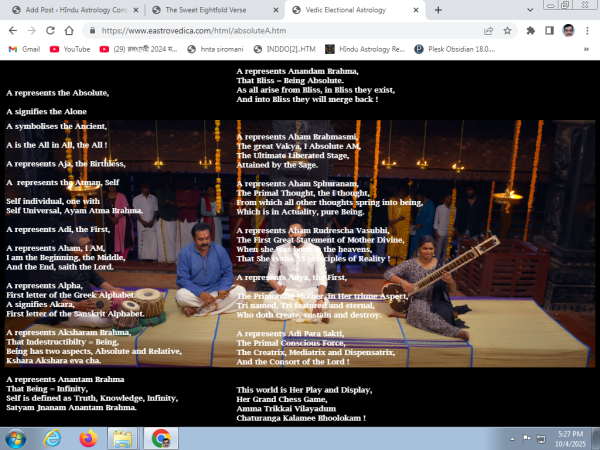Open the user profile avatar
600x450 pixels.
(567, 31)
